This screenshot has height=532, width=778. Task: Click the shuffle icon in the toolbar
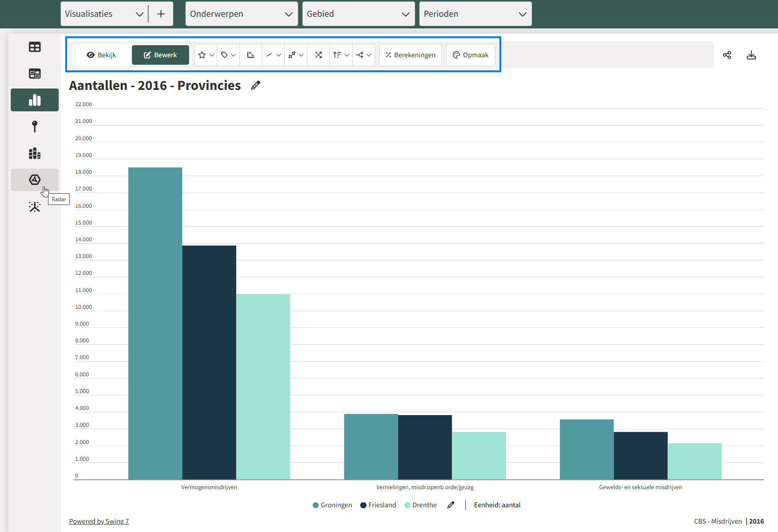click(x=318, y=55)
